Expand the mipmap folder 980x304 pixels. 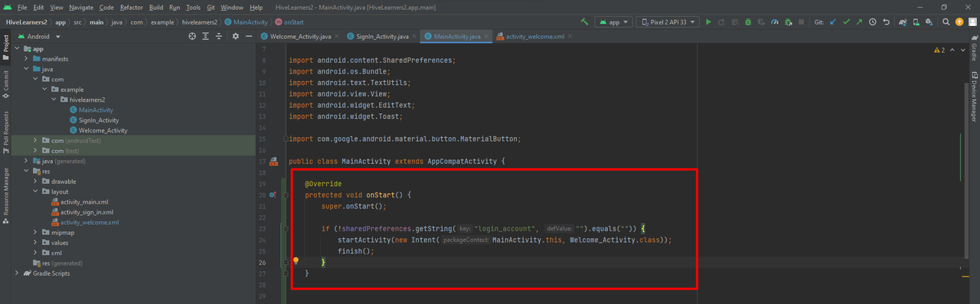point(35,232)
